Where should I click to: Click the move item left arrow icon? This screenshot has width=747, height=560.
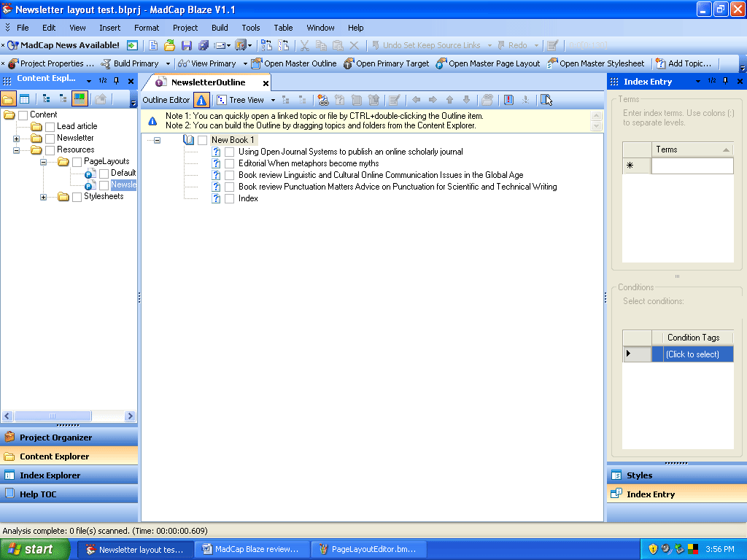click(416, 100)
